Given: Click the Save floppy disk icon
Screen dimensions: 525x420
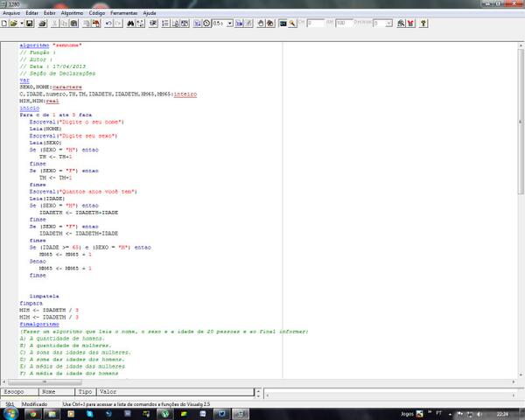Looking at the screenshot, I should tap(30, 24).
